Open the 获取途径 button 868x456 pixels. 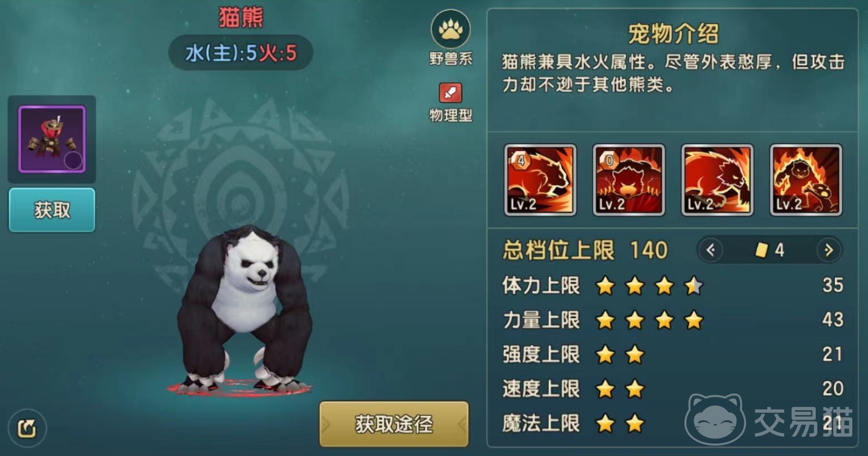pos(394,424)
